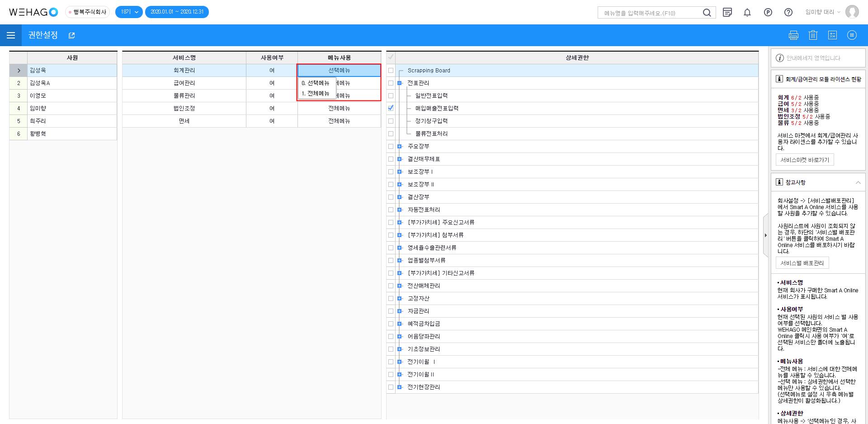The height and width of the screenshot is (424, 868).
Task: Expand the 주요장부 tree node
Action: pos(400,147)
